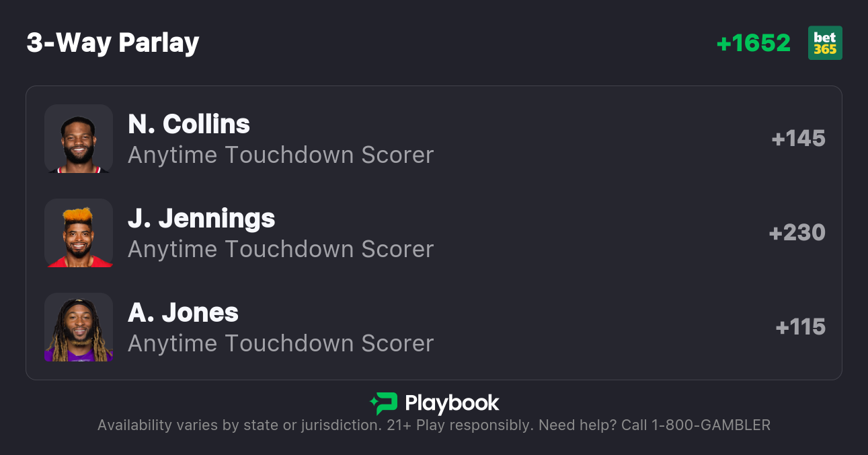Viewport: 868px width, 455px height.
Task: Click Anytime Touchdown Scorer under N. Collins
Action: [280, 155]
